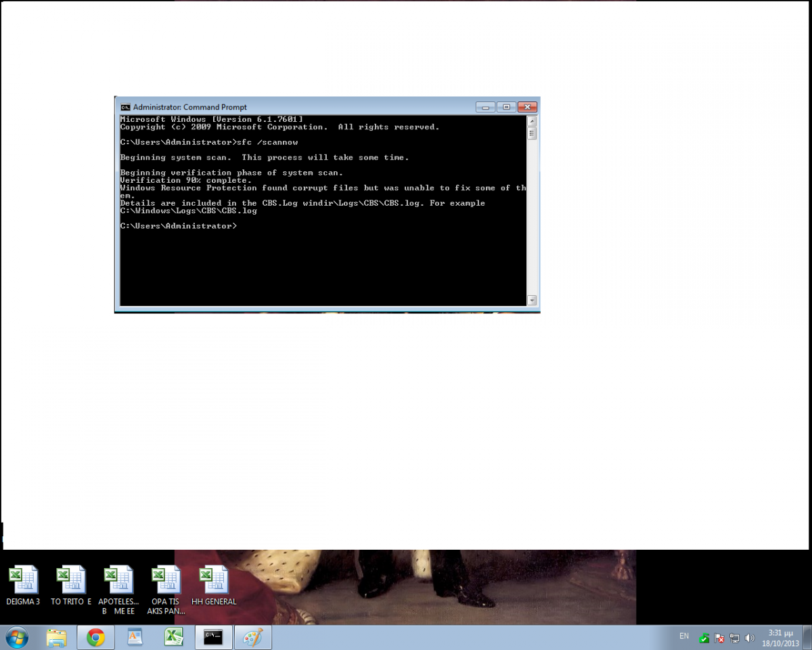The image size is (812, 650).
Task: Switch to Command Prompt taskbar button
Action: coord(214,637)
